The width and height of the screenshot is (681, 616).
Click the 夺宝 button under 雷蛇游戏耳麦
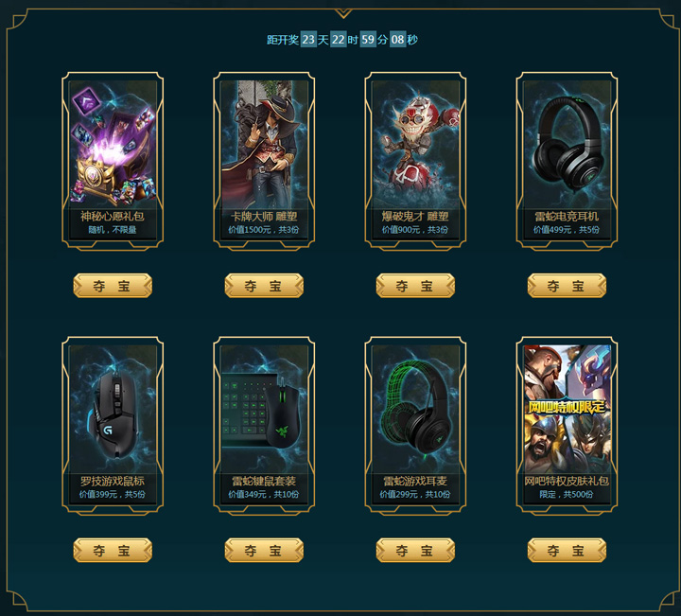point(415,551)
